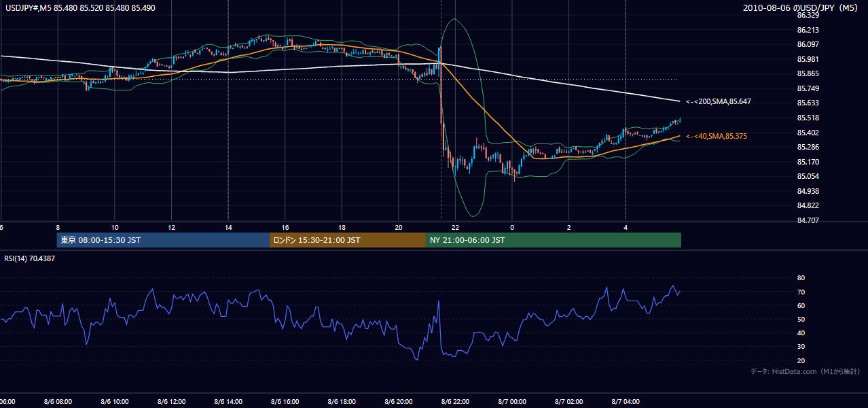Click hour tick '0' under the price chart
The height and width of the screenshot is (408, 868).
512,228
